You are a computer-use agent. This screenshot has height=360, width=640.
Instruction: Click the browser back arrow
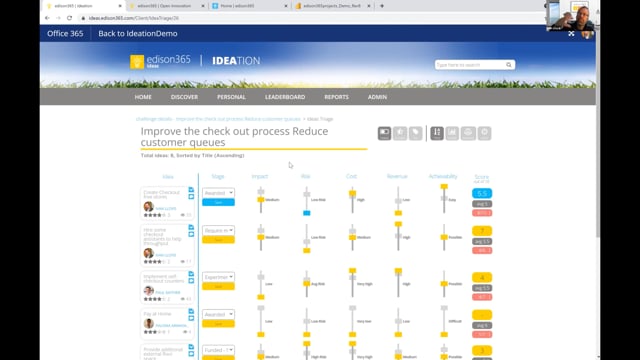[x=47, y=18]
